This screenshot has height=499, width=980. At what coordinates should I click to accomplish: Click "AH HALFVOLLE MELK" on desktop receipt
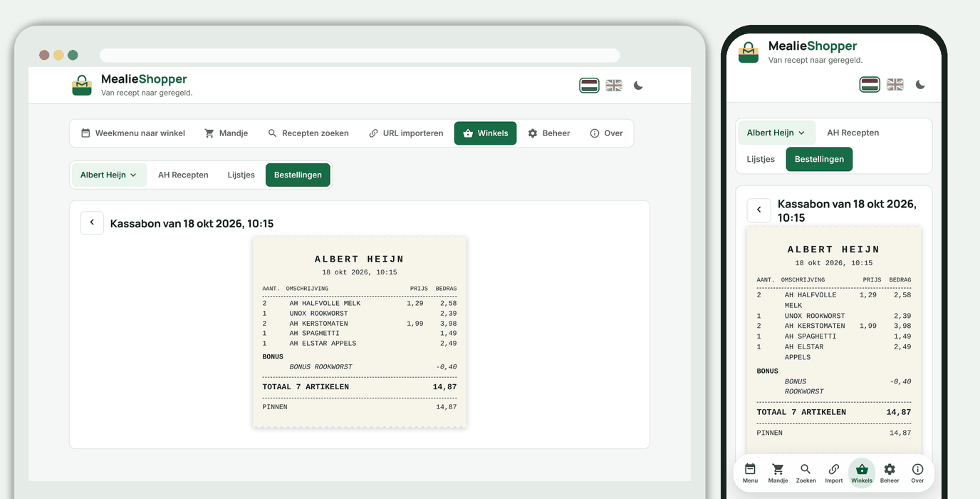[325, 303]
